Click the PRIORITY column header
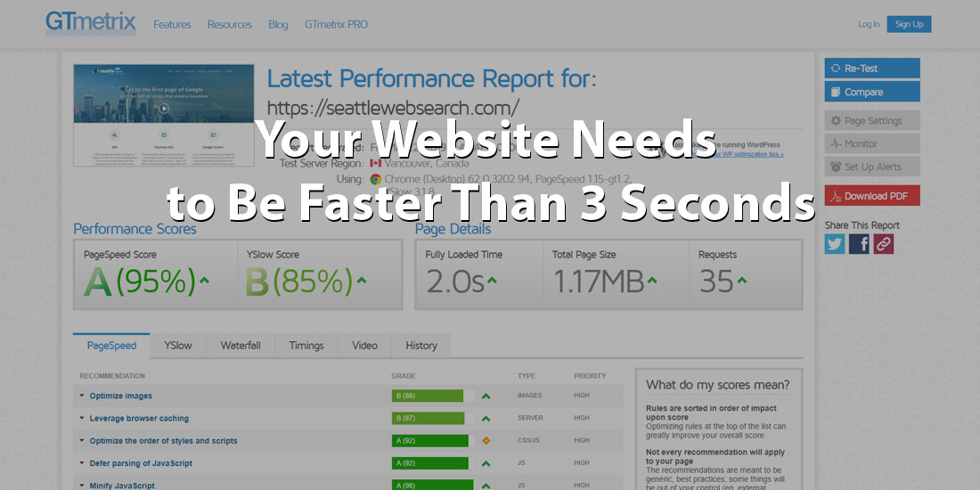This screenshot has height=490, width=980. click(590, 376)
